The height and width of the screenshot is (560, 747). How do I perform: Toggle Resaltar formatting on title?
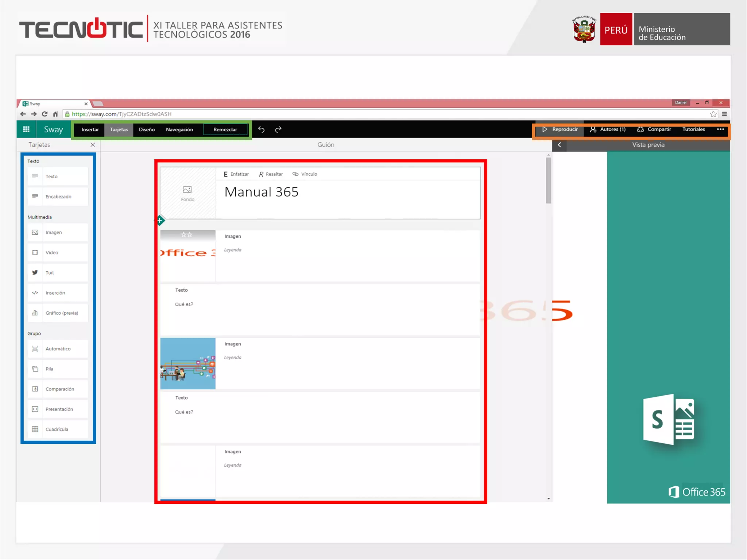(x=271, y=174)
